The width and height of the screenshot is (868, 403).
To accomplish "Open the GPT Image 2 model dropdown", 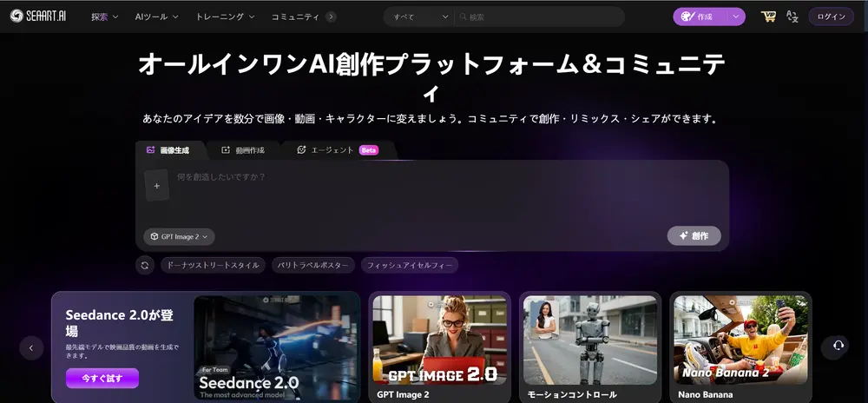I will tap(180, 236).
